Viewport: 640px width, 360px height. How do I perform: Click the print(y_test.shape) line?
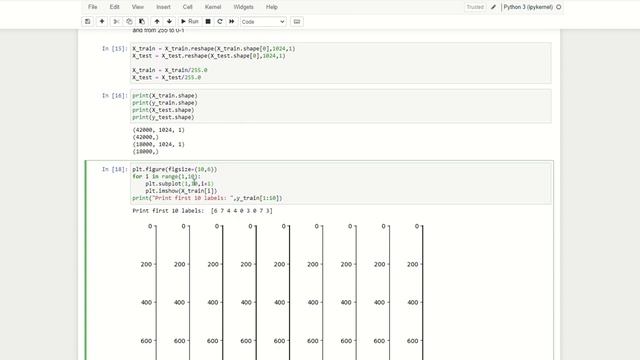[x=163, y=117]
